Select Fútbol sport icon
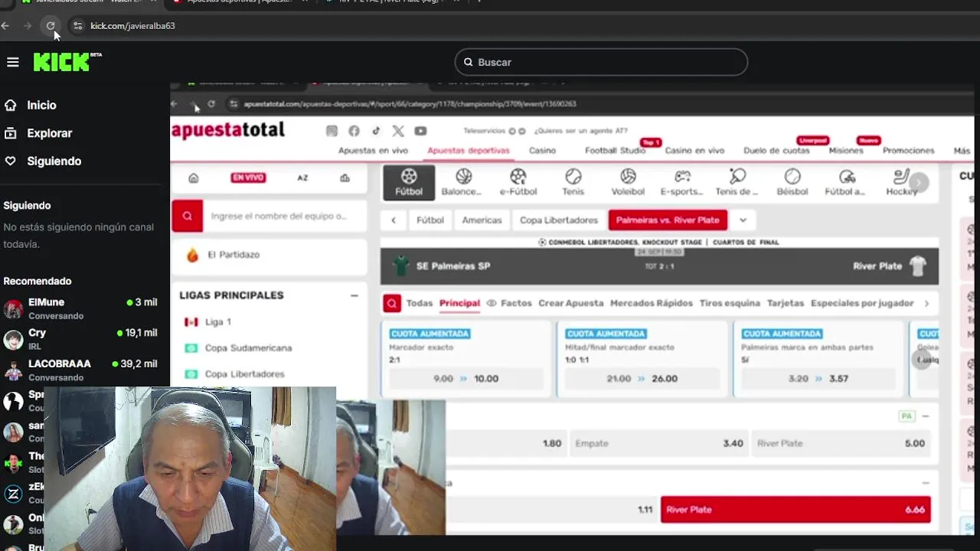The height and width of the screenshot is (551, 980). coord(409,183)
